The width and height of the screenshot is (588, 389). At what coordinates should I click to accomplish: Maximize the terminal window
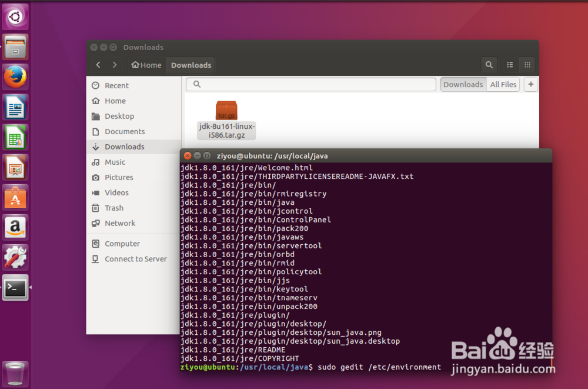(207, 156)
